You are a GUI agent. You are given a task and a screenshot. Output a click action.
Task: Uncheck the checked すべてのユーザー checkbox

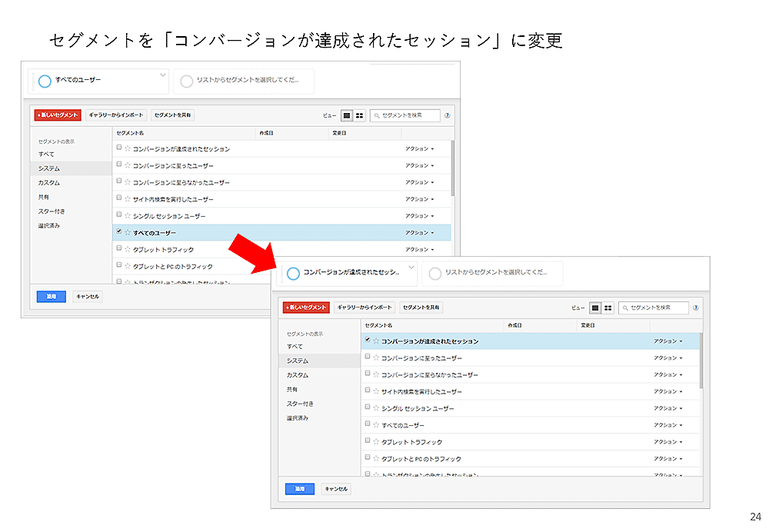point(118,231)
